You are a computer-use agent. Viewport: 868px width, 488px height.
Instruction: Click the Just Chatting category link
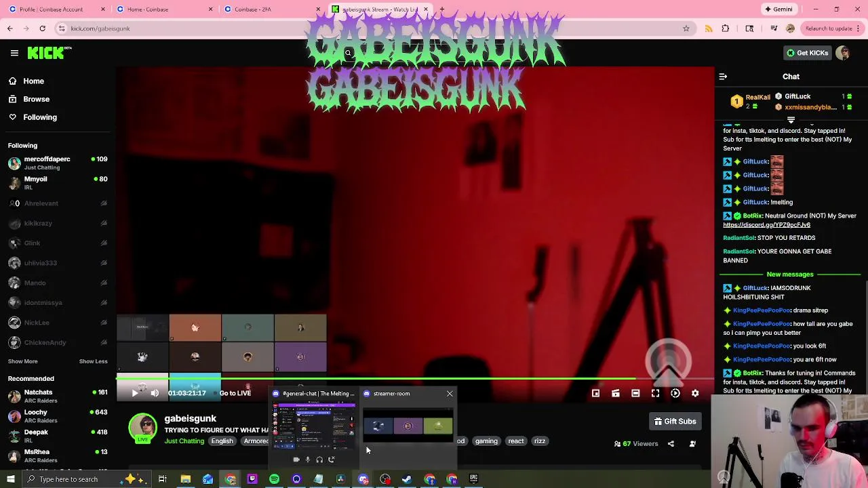tap(184, 441)
